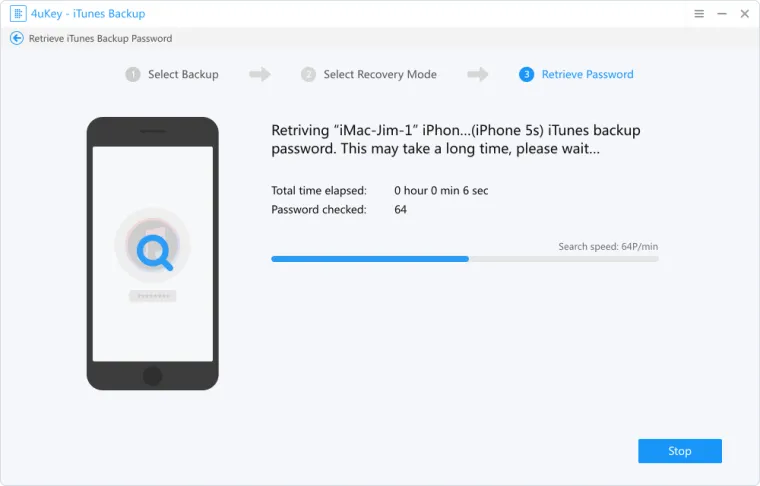Click step 2 number circle icon
760x486 pixels.
(308, 75)
